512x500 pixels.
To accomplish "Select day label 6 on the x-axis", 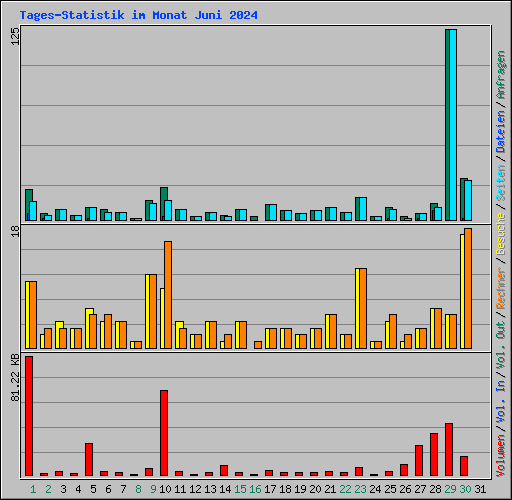I will [108, 489].
